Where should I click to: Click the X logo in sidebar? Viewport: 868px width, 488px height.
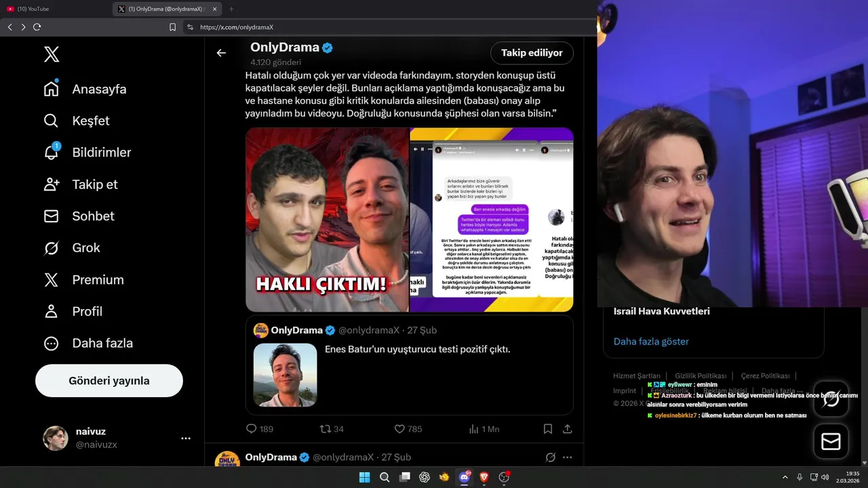pos(52,54)
